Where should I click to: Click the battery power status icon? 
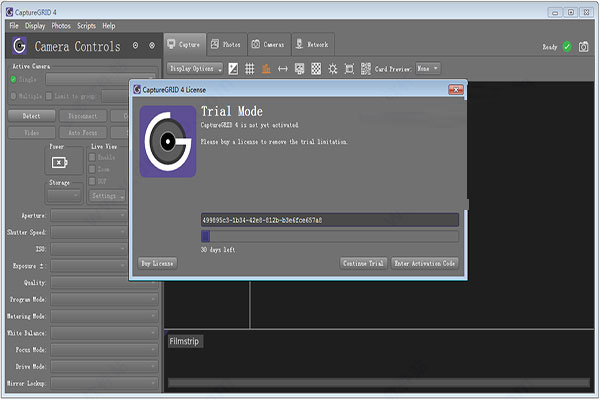59,162
